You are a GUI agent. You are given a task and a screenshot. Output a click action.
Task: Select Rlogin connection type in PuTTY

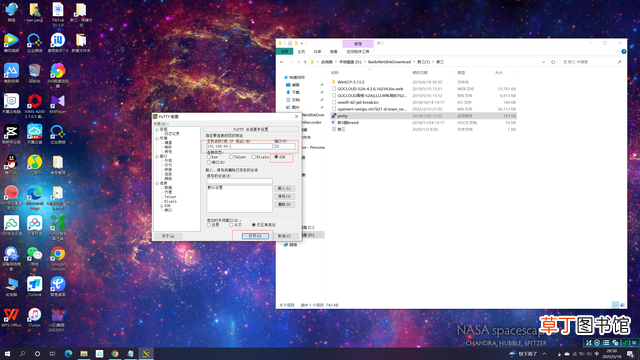(253, 157)
